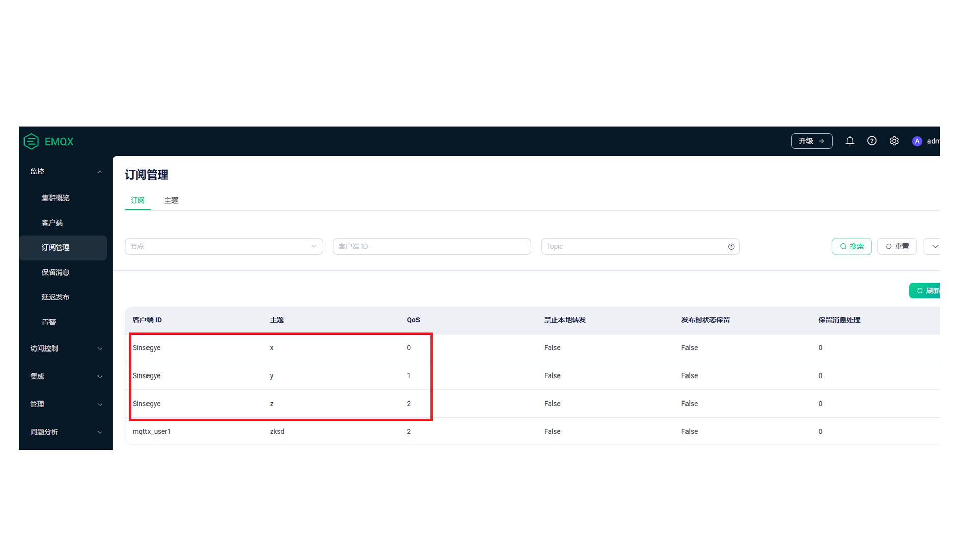Image resolution: width=980 pixels, height=551 pixels.
Task: Focus the Topic input field
Action: click(x=640, y=246)
